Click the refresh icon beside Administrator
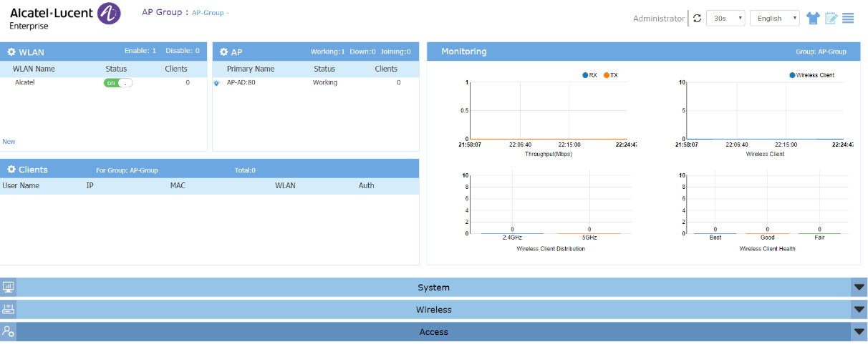Viewport: 868px width, 352px height. click(x=698, y=19)
